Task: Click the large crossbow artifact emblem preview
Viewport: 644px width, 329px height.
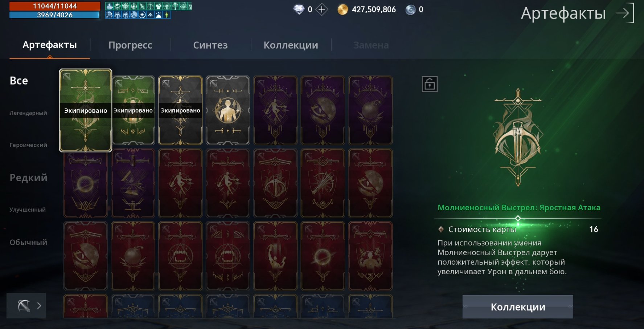Action: click(518, 138)
